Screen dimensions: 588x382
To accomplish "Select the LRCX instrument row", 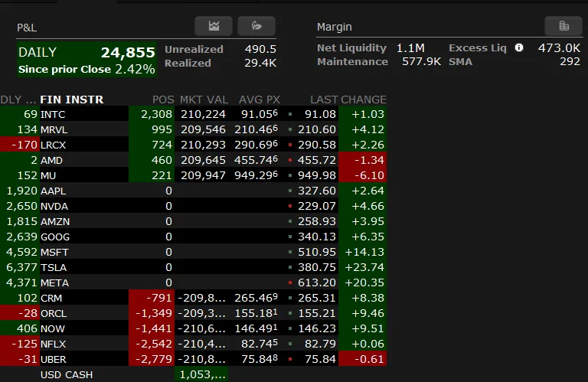I will tap(193, 145).
